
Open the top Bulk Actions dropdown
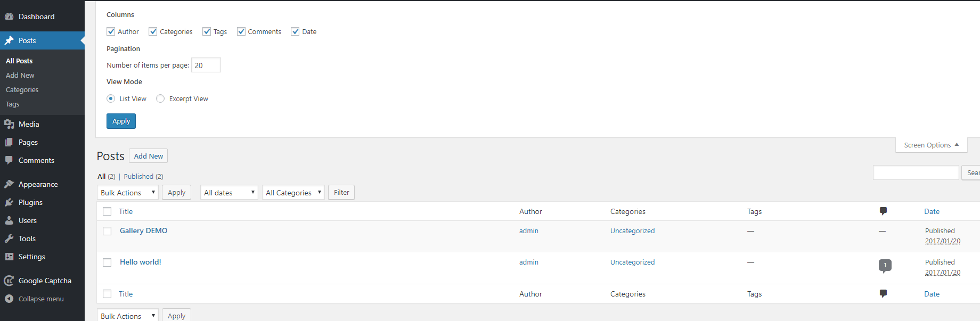click(128, 193)
